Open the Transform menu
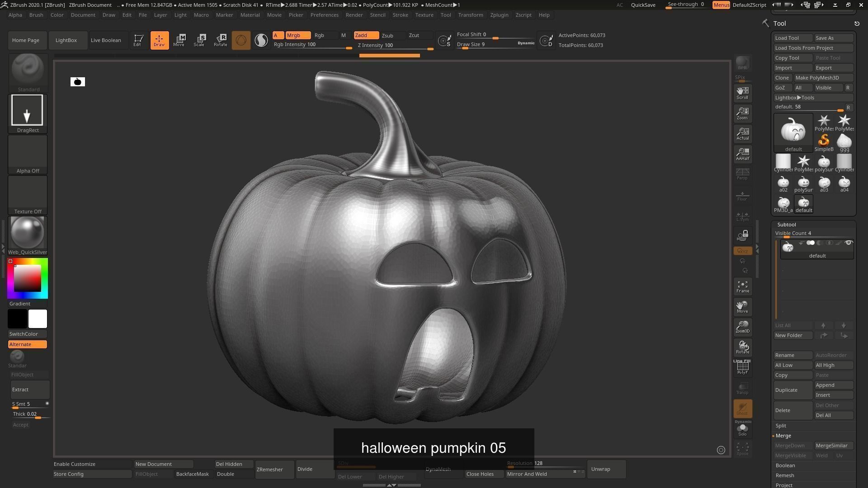The width and height of the screenshot is (868, 488). coord(471,15)
